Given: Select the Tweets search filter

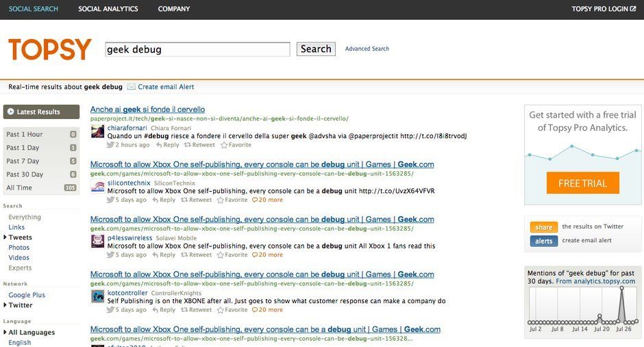Looking at the screenshot, I should 20,237.
